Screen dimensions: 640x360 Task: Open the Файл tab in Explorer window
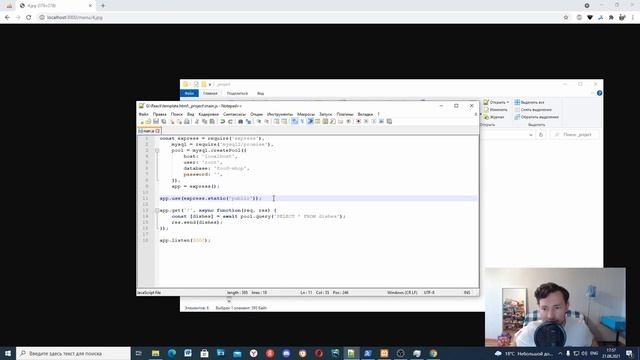(x=189, y=93)
